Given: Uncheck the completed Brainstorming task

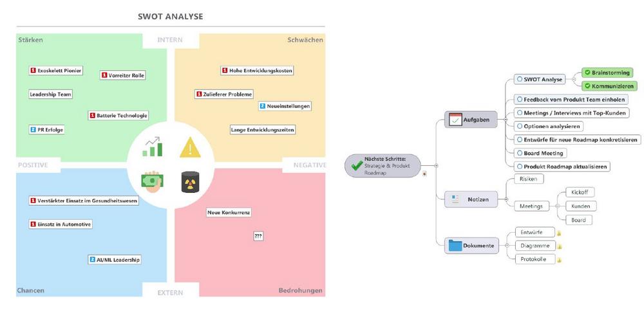Looking at the screenshot, I should tap(587, 73).
